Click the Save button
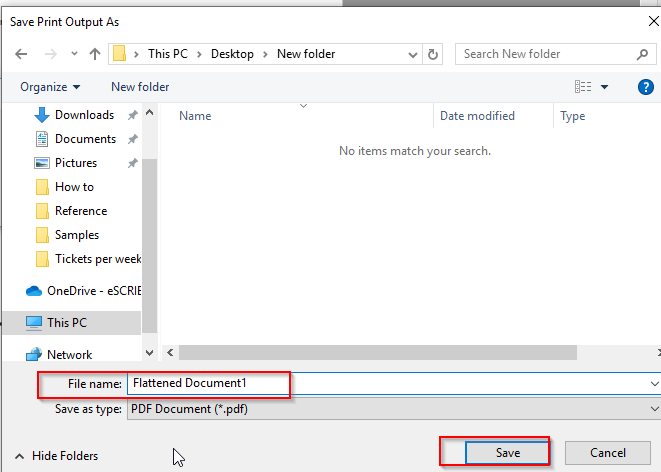The height and width of the screenshot is (472, 661). 508,453
